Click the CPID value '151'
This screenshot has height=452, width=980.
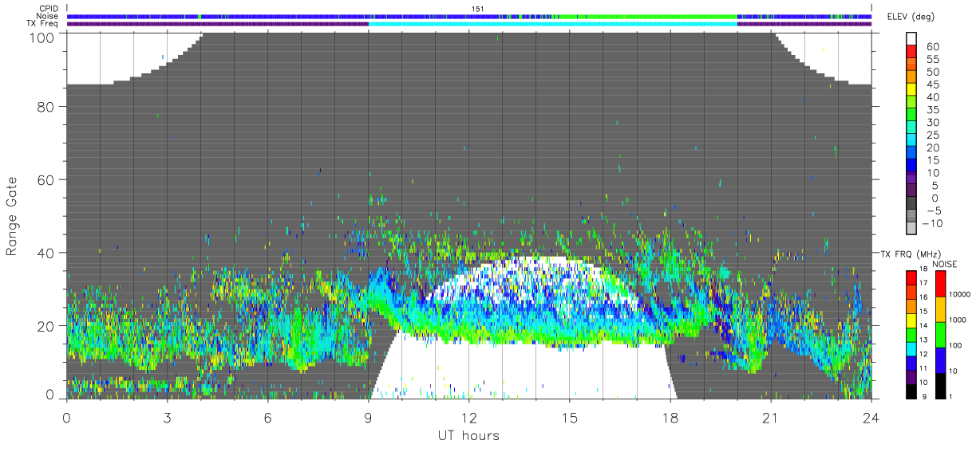[478, 9]
